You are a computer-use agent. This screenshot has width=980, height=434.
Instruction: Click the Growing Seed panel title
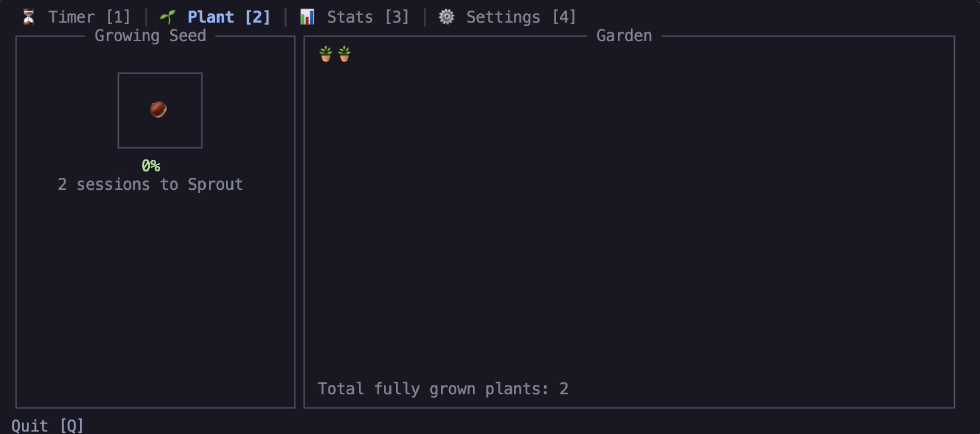click(150, 36)
